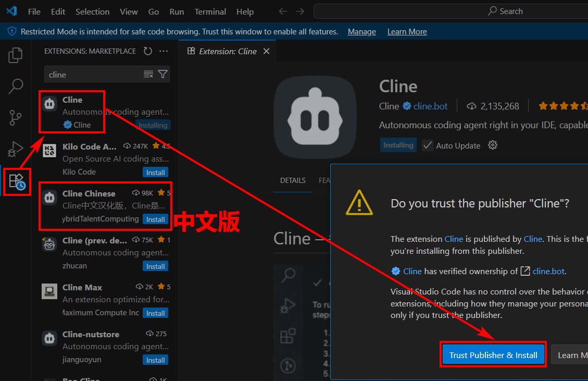Close the Extension: Cline tab
Viewport: 588px width, 381px height.
266,51
